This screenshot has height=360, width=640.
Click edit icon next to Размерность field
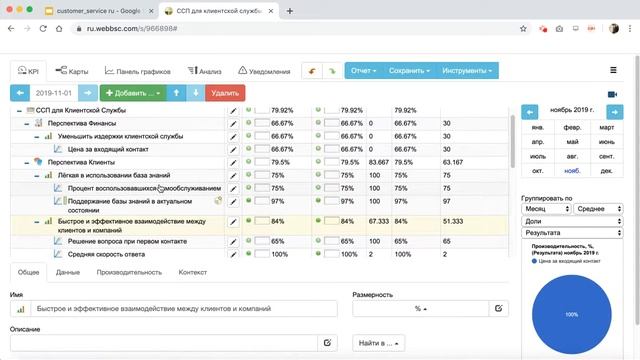[x=498, y=309]
